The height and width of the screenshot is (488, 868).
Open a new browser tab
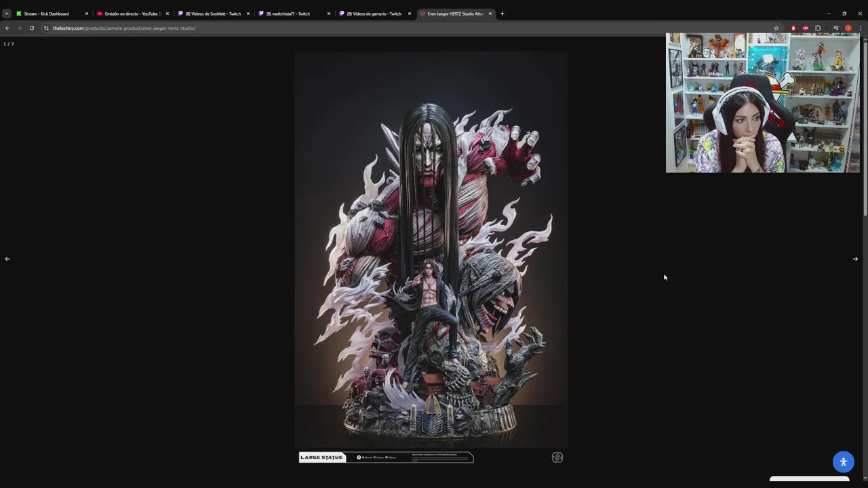coord(502,14)
